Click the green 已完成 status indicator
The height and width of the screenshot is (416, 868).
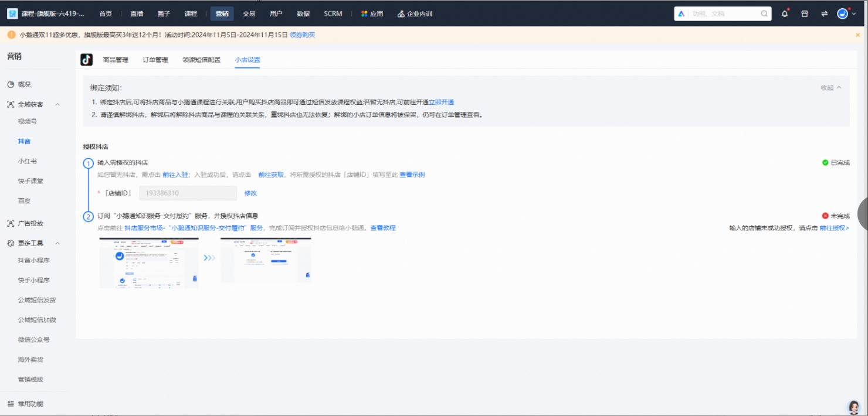(834, 162)
